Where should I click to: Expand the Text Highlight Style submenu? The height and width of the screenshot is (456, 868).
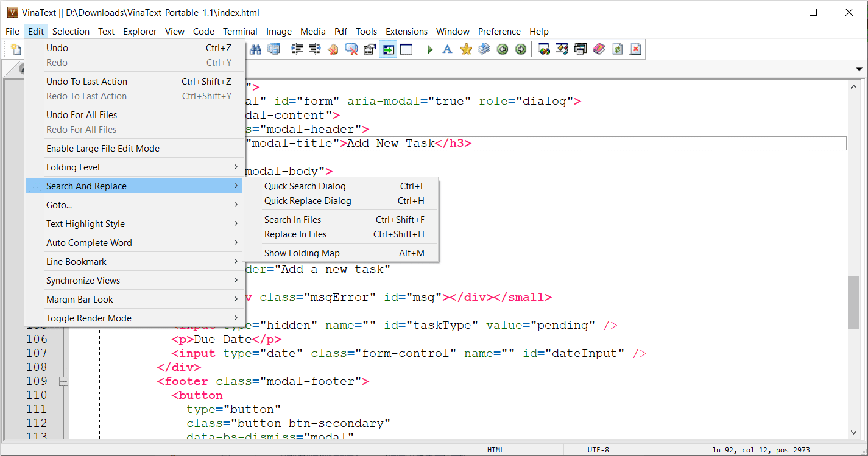135,223
